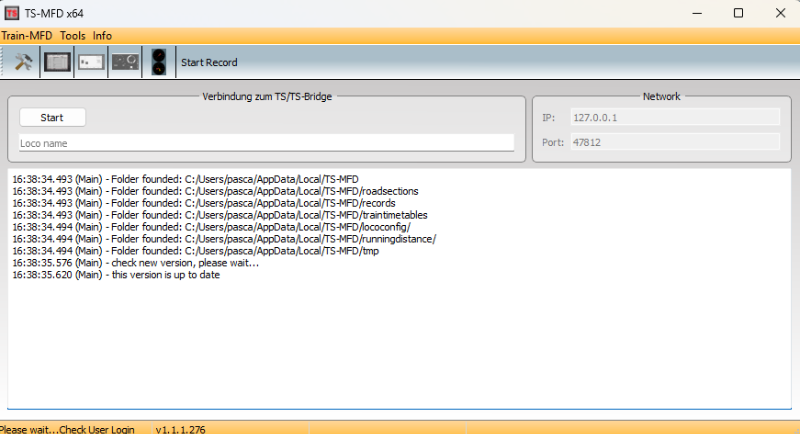Open settings with hammer and wrench icon
The width and height of the screenshot is (800, 434).
(x=23, y=62)
